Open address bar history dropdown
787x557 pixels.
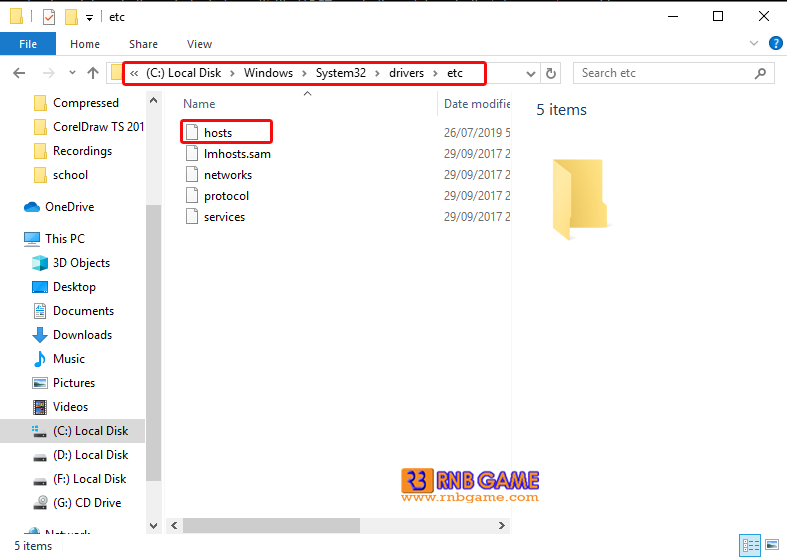[531, 74]
